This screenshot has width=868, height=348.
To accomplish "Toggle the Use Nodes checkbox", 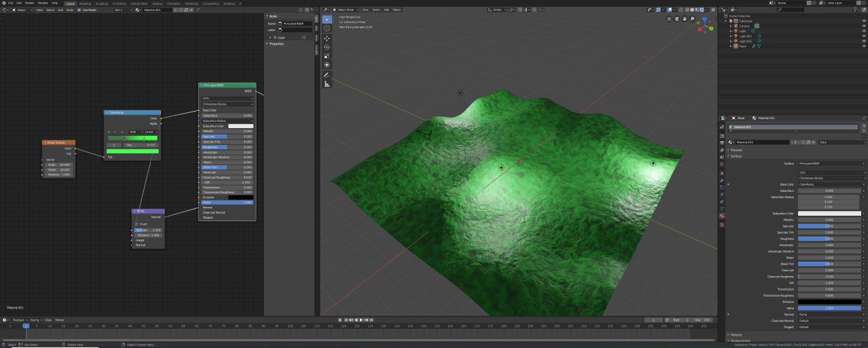I will [79, 10].
